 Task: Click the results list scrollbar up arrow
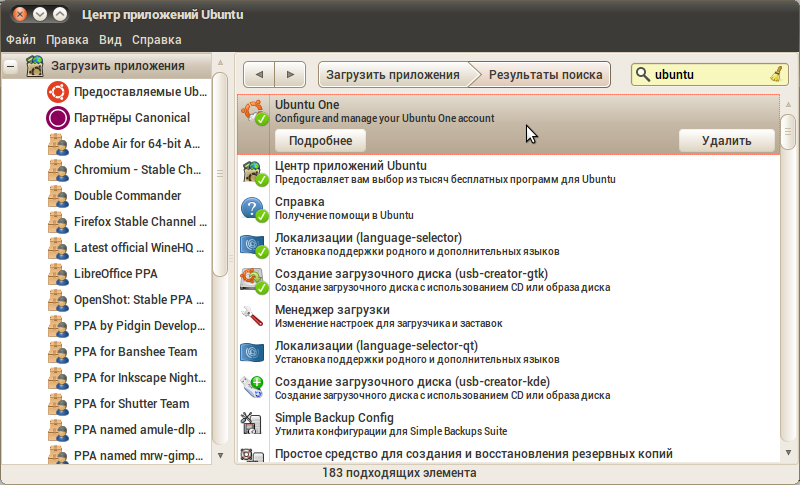click(788, 104)
